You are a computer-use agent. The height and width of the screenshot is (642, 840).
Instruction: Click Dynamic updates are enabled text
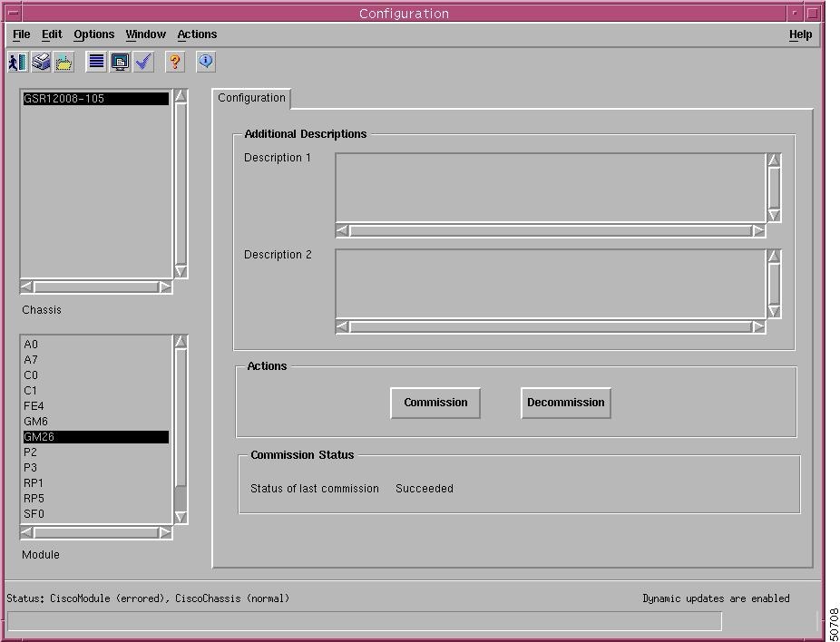(x=716, y=598)
